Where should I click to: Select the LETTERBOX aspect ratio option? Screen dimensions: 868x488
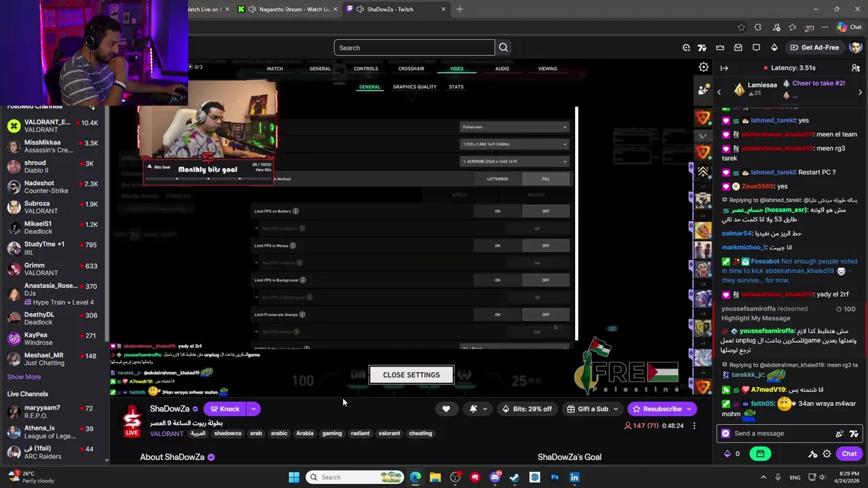coord(498,179)
